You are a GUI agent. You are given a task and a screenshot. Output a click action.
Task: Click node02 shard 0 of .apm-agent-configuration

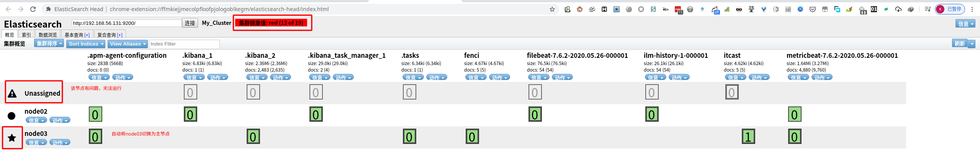coord(95,114)
